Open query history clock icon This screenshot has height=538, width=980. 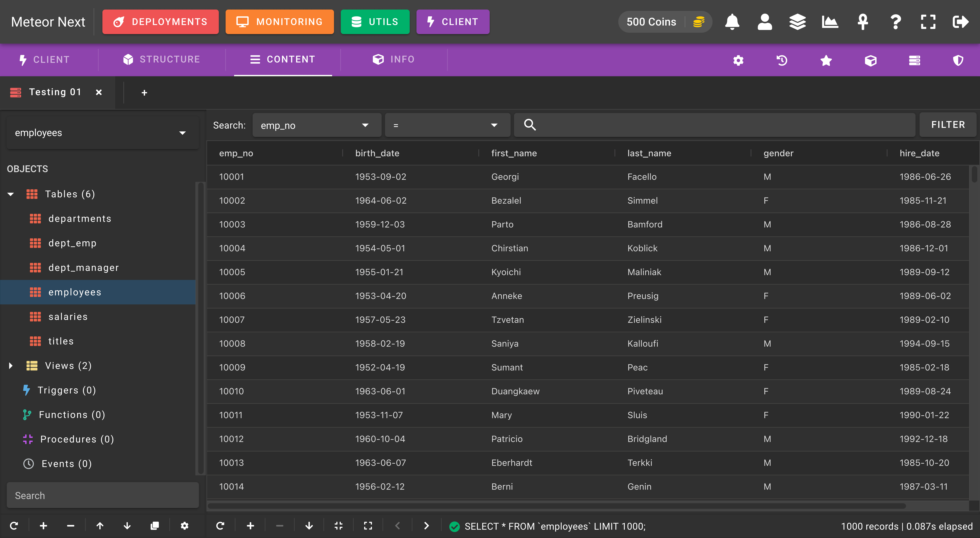coord(782,60)
